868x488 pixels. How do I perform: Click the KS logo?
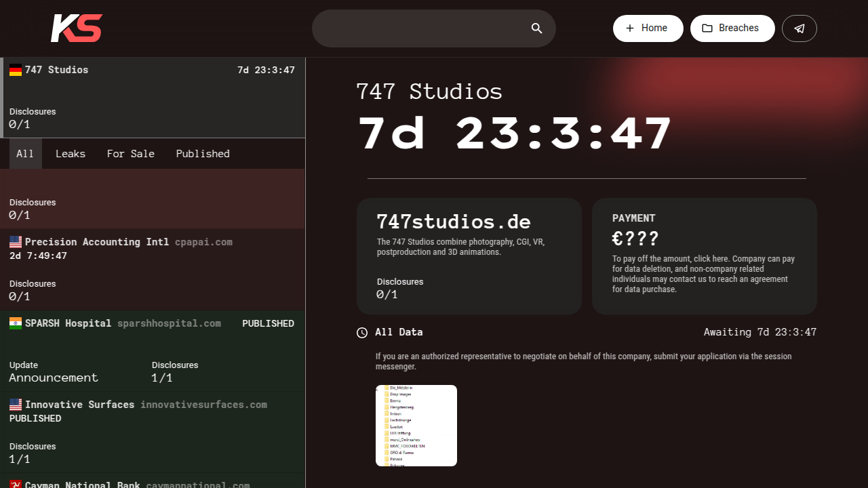pyautogui.click(x=76, y=28)
